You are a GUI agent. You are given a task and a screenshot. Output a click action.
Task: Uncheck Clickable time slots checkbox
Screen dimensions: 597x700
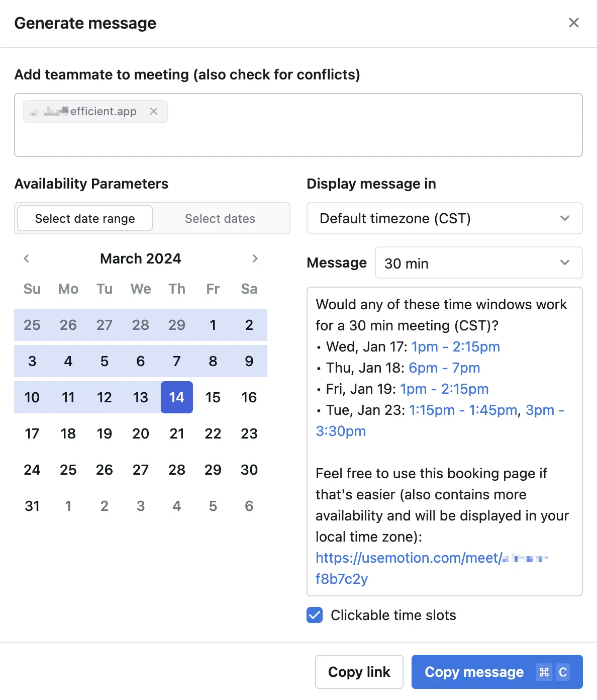click(315, 615)
